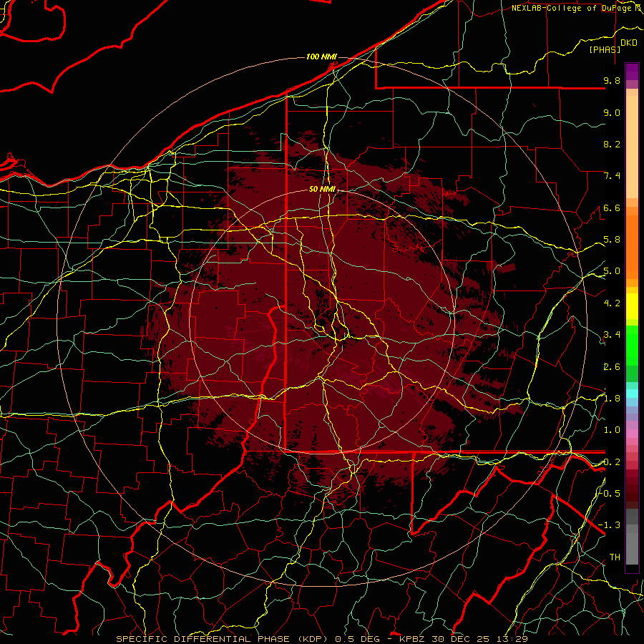Pick the cyan segment of color bar
This screenshot has height=644, width=644.
pos(632,394)
